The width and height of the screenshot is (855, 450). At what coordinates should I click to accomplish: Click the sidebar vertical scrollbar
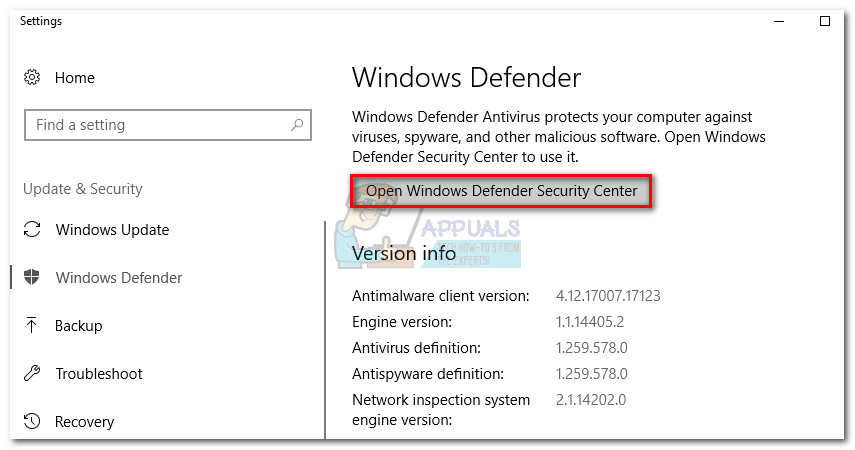click(x=325, y=330)
